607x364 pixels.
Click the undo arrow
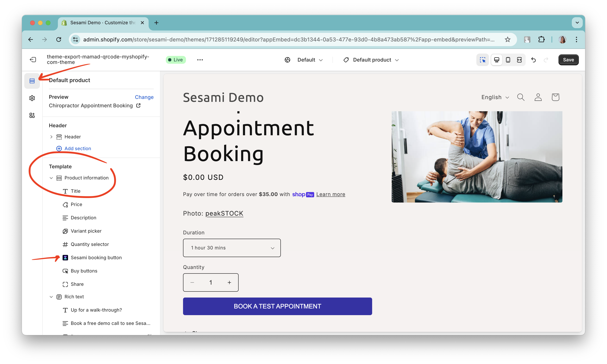point(533,60)
